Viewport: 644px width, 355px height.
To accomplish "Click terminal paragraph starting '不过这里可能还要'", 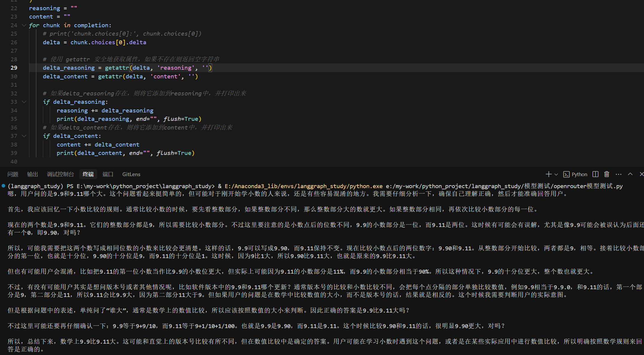I will [256, 326].
